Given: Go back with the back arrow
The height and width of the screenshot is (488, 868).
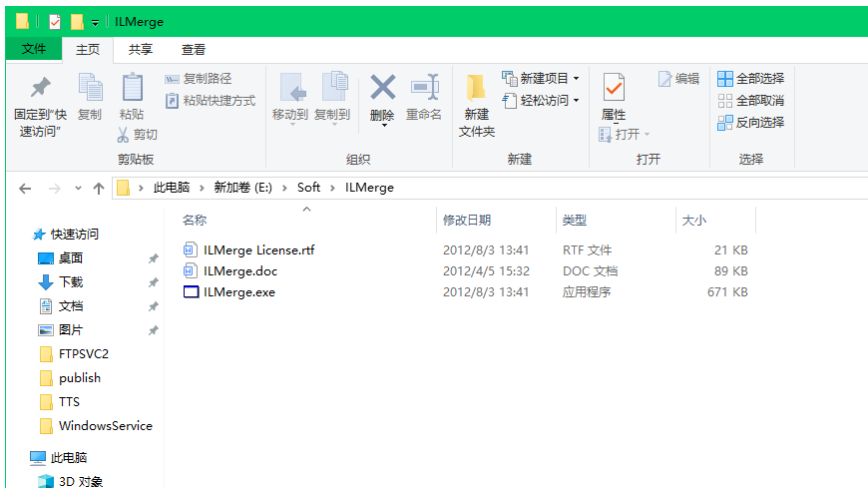Looking at the screenshot, I should pyautogui.click(x=25, y=189).
